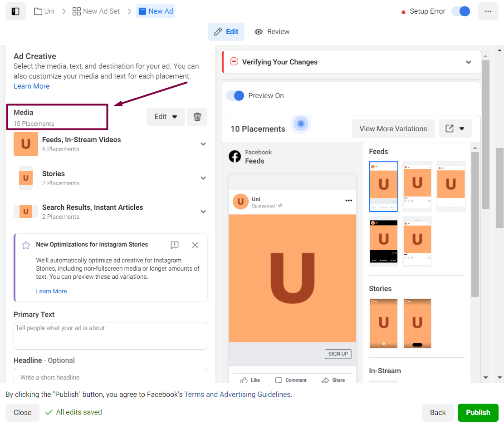Delete media with the trash icon
Viewport: 504px width, 425px height.
197,116
